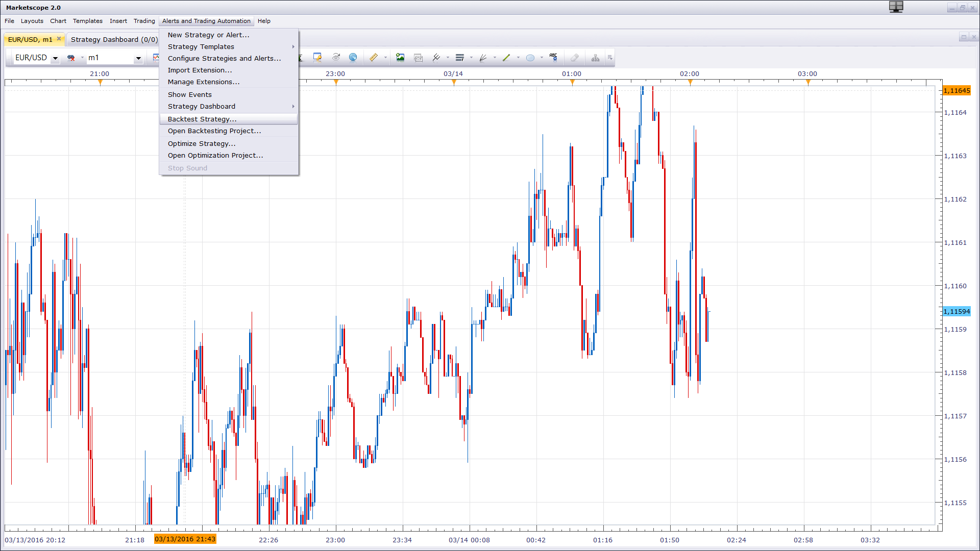Click the chain link remove icon

point(71,58)
